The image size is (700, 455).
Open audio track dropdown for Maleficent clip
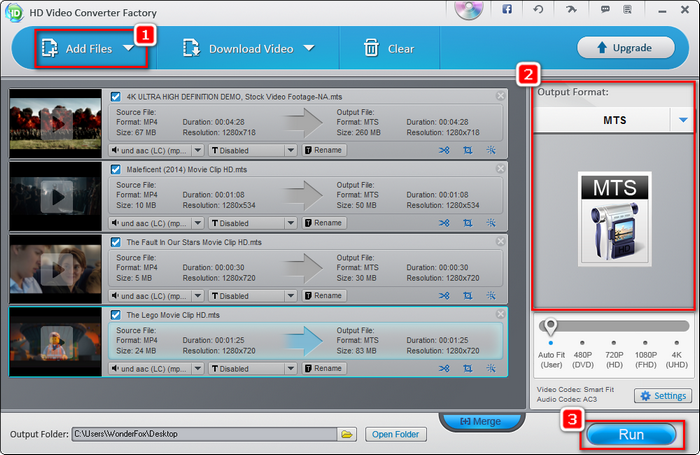[198, 223]
